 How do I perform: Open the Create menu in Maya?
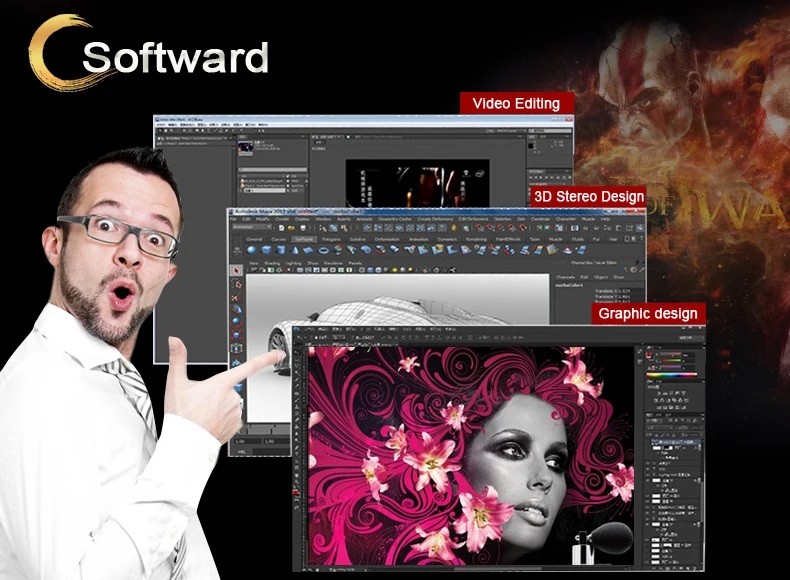[282, 219]
